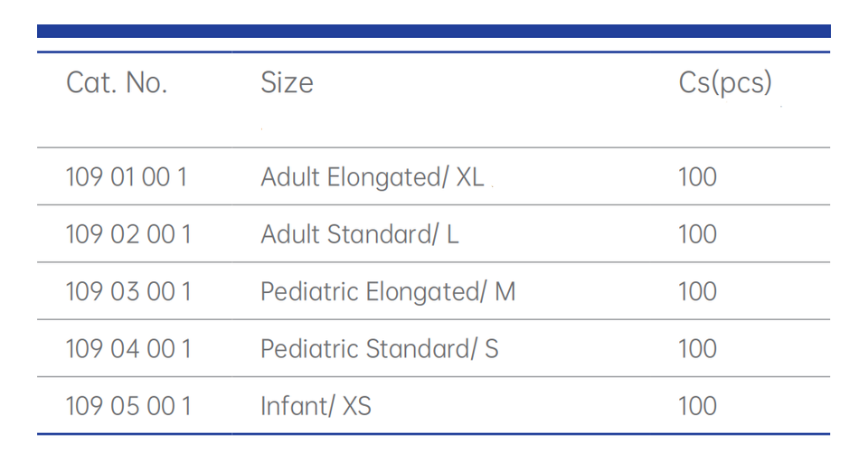Click the 100 value in Adult Elongated row
Image resolution: width=868 pixels, height=454 pixels.
(697, 177)
